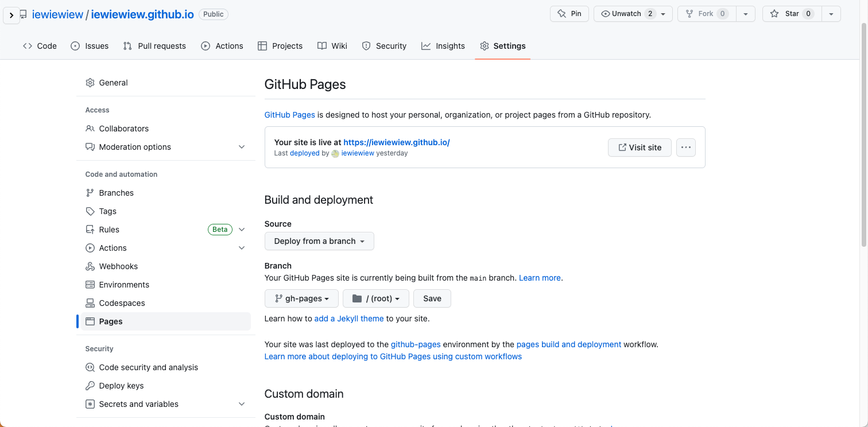Click the Deploy keys key icon
Viewport: 868px width, 427px height.
click(x=90, y=386)
